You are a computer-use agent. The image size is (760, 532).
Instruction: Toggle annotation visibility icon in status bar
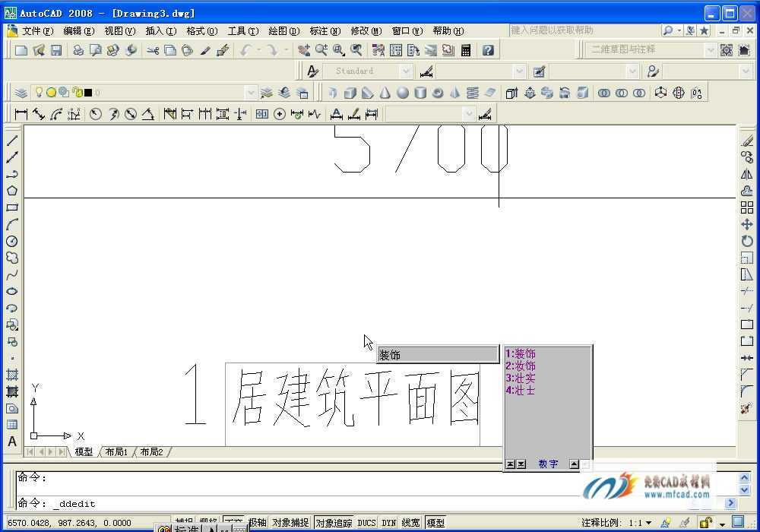pos(666,523)
